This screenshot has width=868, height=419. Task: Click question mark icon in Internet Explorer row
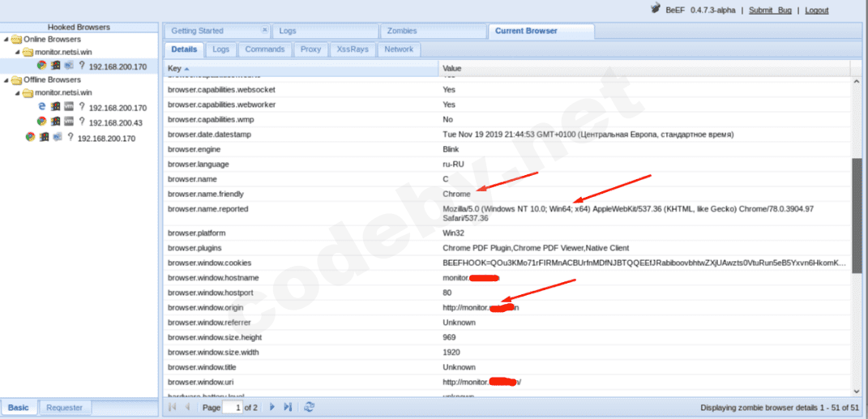pos(81,107)
